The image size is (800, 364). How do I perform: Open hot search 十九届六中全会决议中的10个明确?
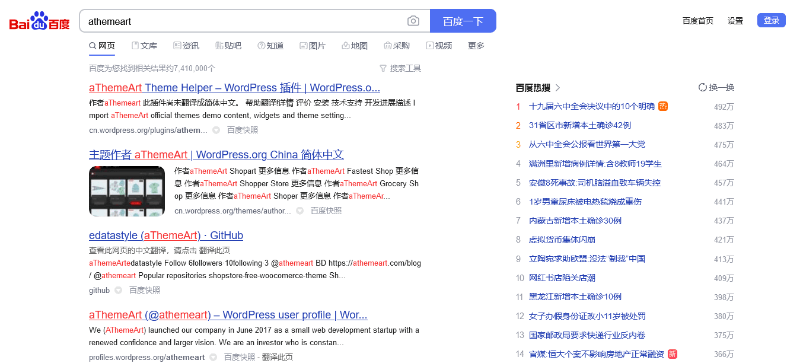(x=592, y=106)
